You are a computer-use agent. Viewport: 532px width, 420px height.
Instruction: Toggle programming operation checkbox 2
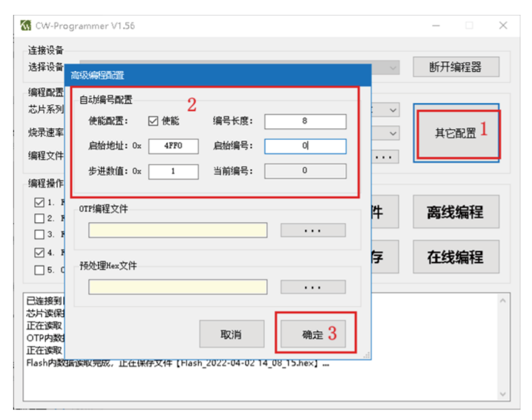coord(39,218)
